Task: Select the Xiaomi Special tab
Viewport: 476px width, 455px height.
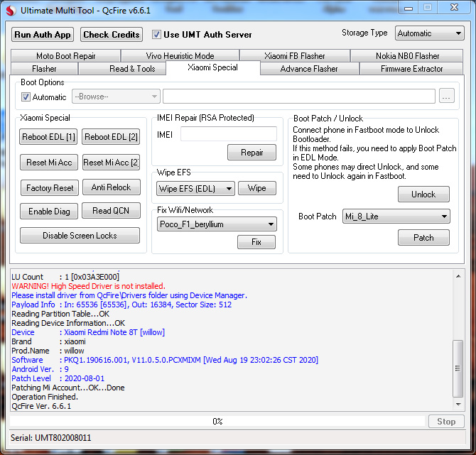Action: pyautogui.click(x=213, y=67)
